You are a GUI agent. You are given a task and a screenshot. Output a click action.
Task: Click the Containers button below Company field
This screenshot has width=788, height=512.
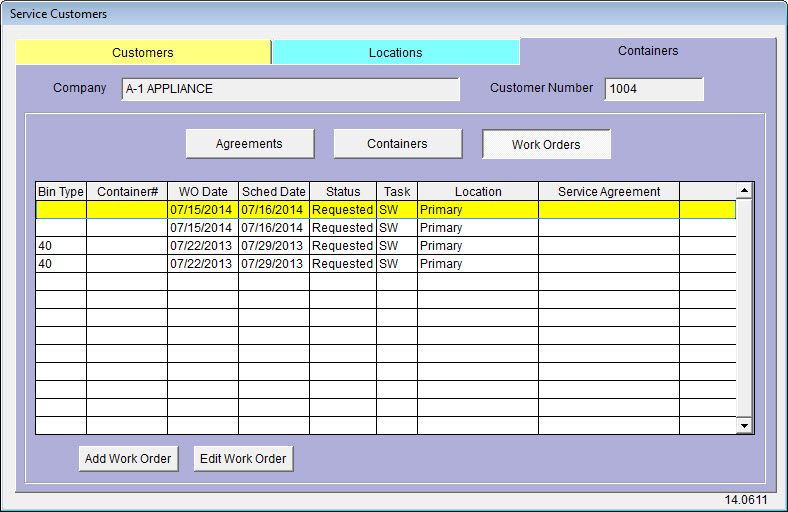click(398, 144)
